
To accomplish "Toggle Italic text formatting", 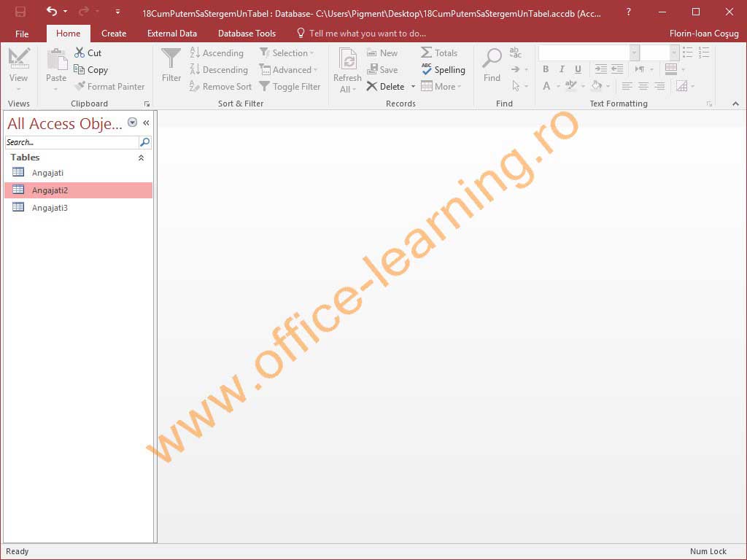I will [x=562, y=69].
